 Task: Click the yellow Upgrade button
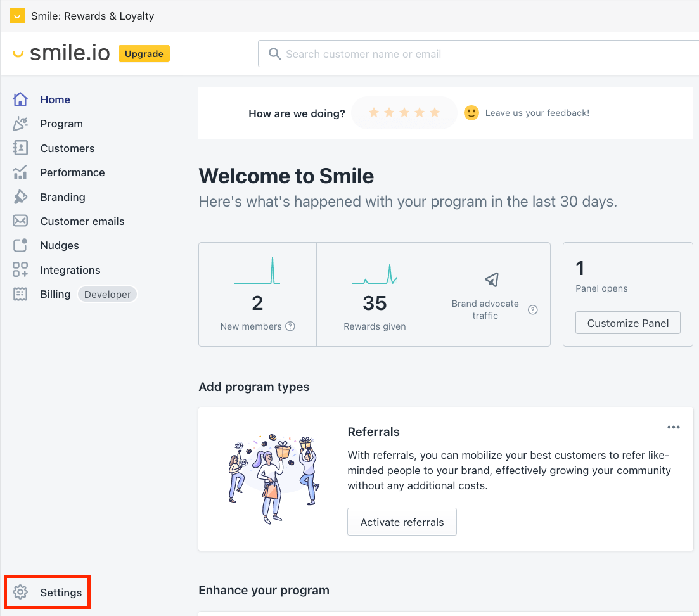coord(144,54)
